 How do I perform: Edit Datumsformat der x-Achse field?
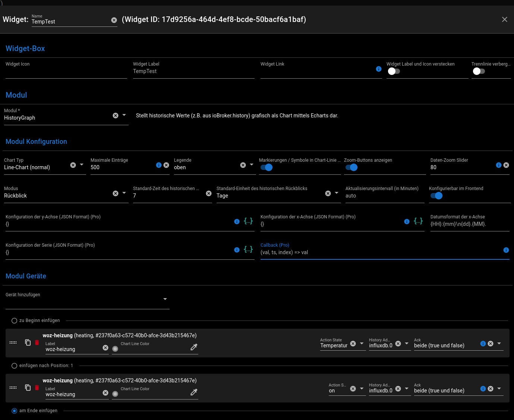point(470,224)
